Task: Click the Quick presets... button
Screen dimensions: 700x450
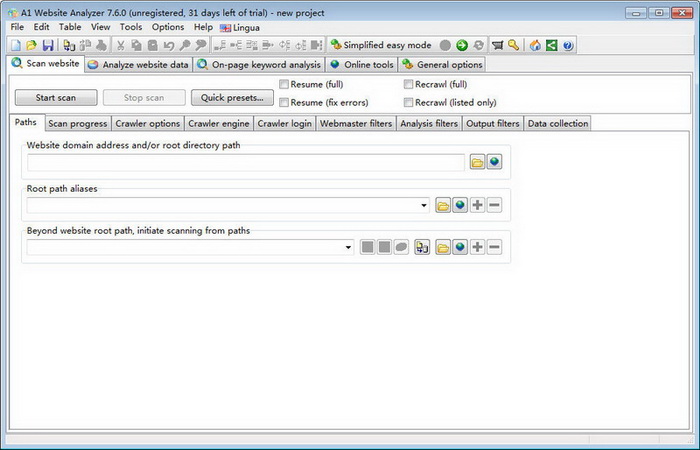Action: 232,98
